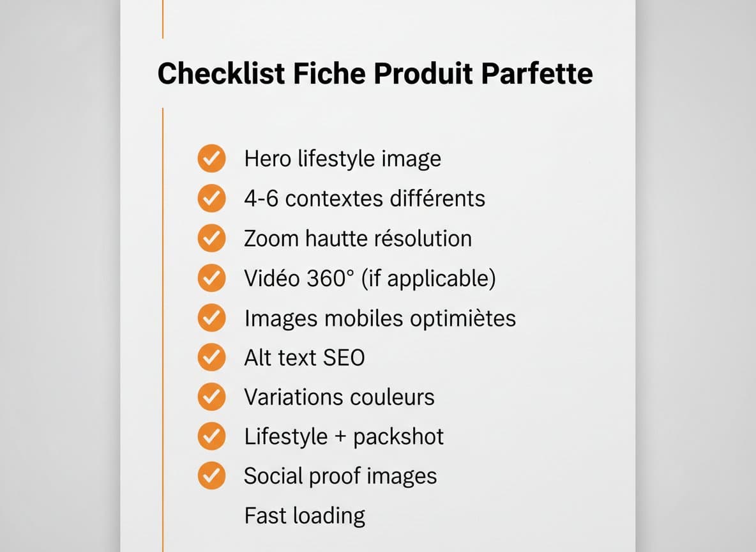Click the Checklist Fiche Produit Parfette heading
The width and height of the screenshot is (756, 552).
click(x=375, y=73)
